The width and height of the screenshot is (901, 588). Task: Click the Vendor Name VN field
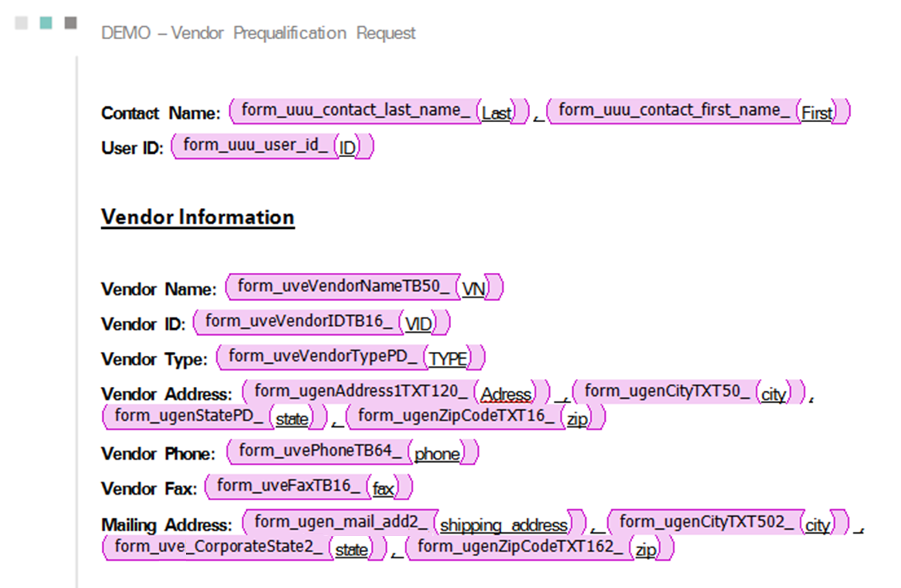(x=473, y=290)
